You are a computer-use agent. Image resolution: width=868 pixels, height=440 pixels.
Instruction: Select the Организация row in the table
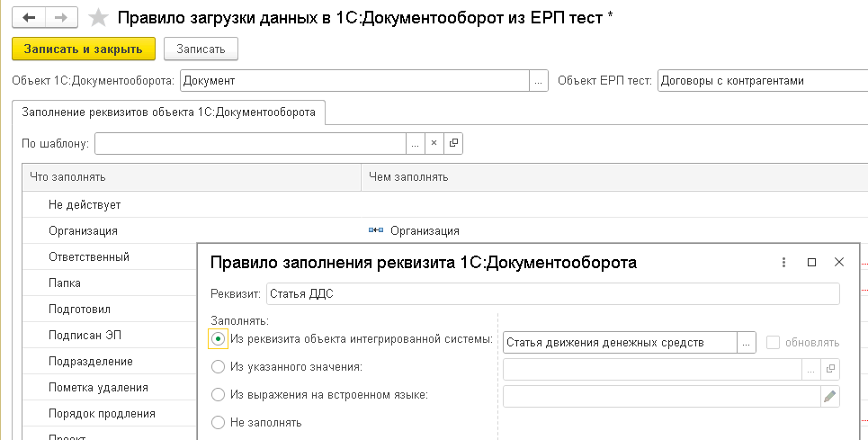[x=84, y=230]
